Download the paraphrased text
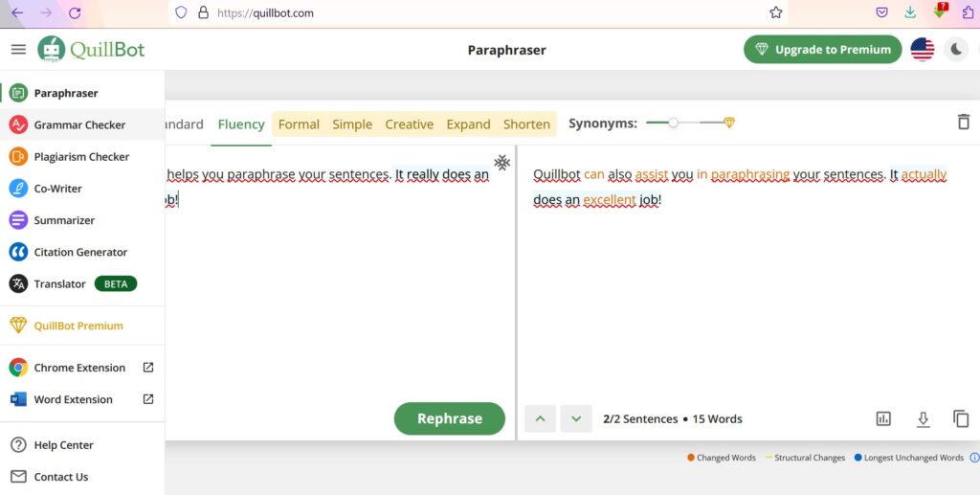 tap(923, 418)
